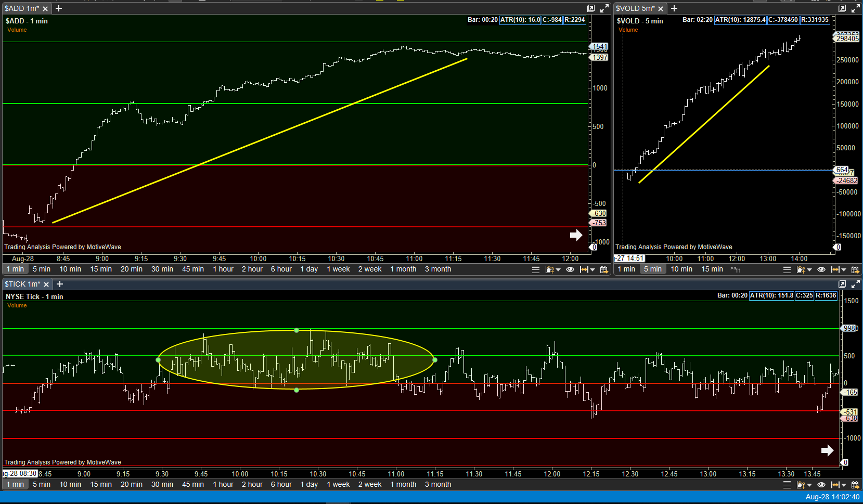Click the Volume label on $ADD chart
The image size is (863, 504).
(17, 30)
